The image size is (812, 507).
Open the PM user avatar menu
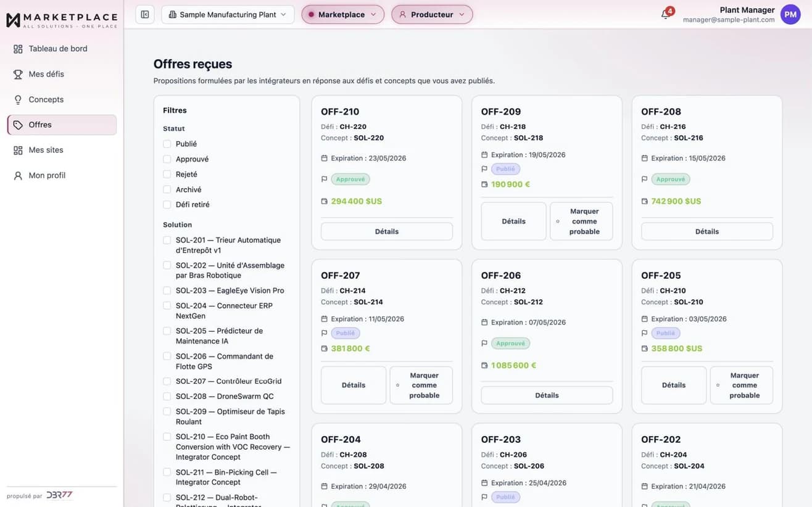click(790, 14)
